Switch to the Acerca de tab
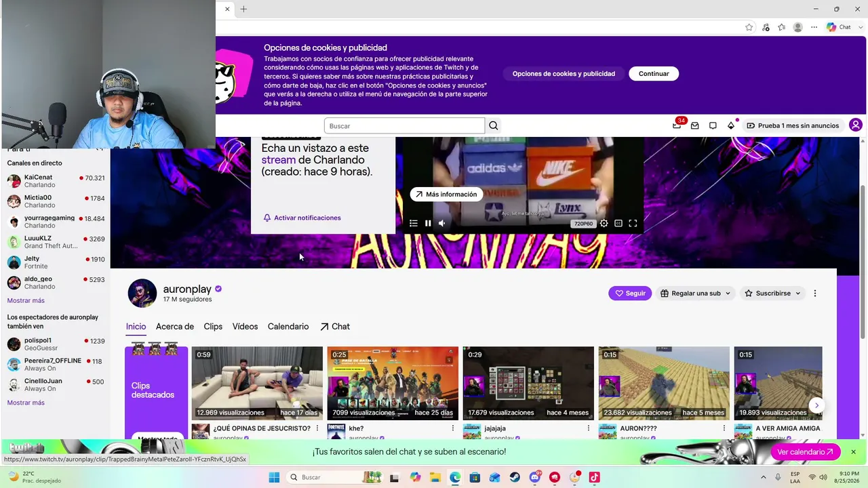The image size is (868, 488). (175, 327)
